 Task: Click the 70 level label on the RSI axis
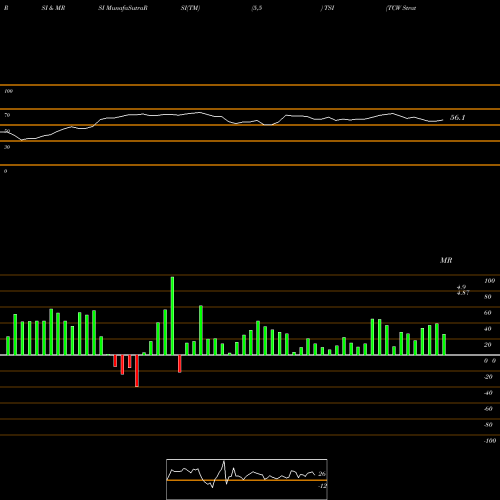7,115
